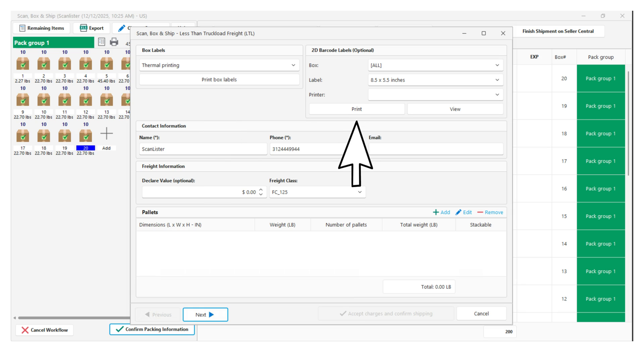Click Finish Shipment on Seller Central
Image resolution: width=644 pixels, height=362 pixels.
coord(558,31)
